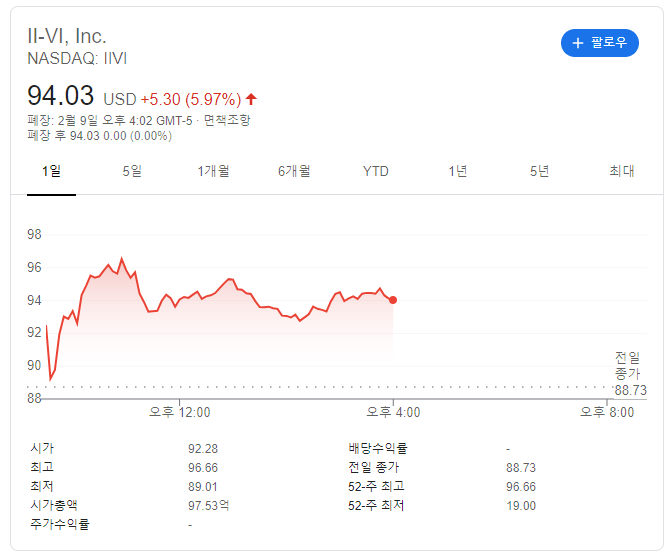Click the 88.73 previous close chart label
This screenshot has height=557, width=671.
click(x=631, y=390)
